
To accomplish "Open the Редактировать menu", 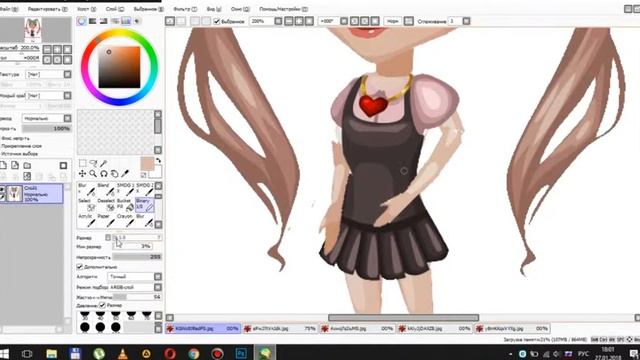I will 48,9.
